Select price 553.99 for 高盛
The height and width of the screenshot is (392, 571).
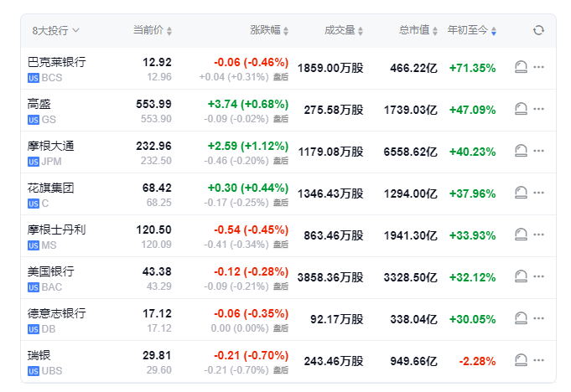[153, 104]
